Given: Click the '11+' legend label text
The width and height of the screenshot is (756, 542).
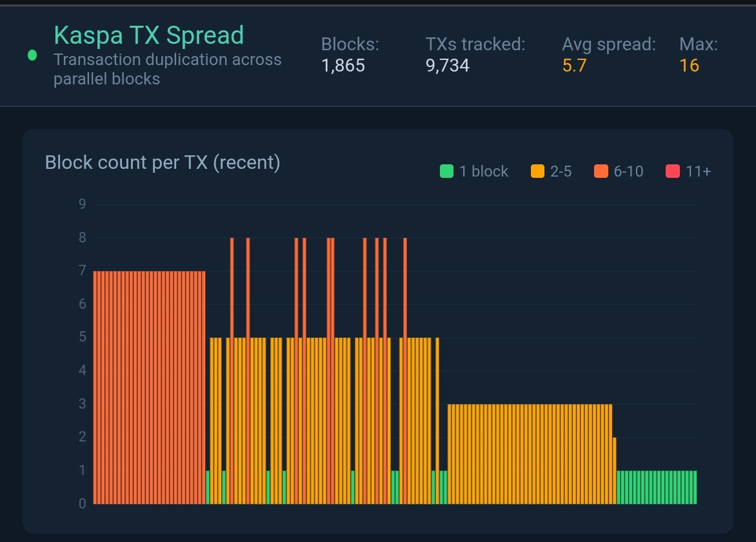Looking at the screenshot, I should 698,171.
